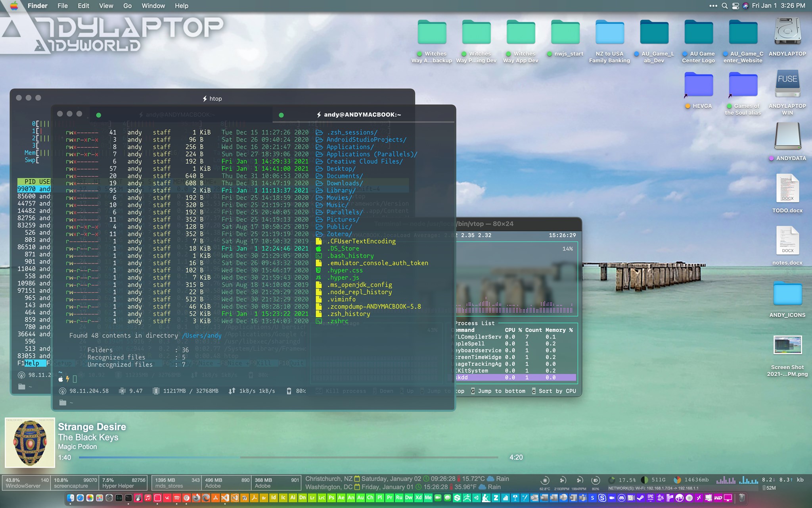Expand the AndroidStudioProjects directory listing

tap(365, 139)
